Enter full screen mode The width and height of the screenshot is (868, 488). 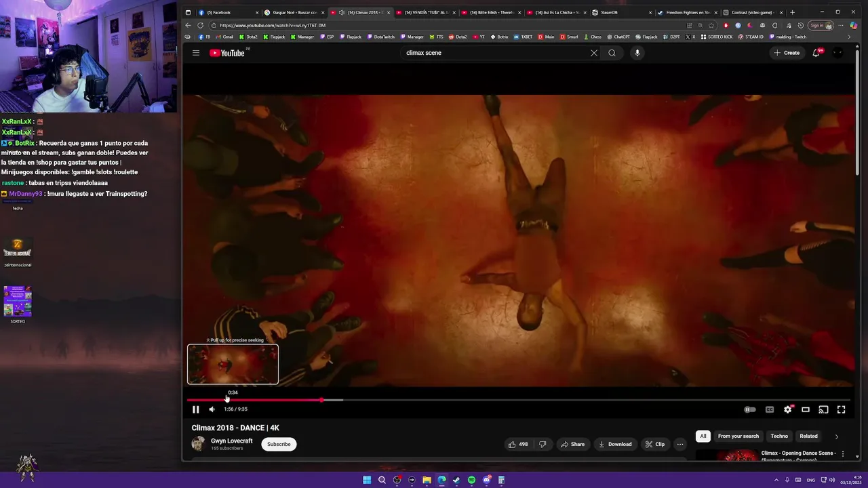[x=842, y=409]
